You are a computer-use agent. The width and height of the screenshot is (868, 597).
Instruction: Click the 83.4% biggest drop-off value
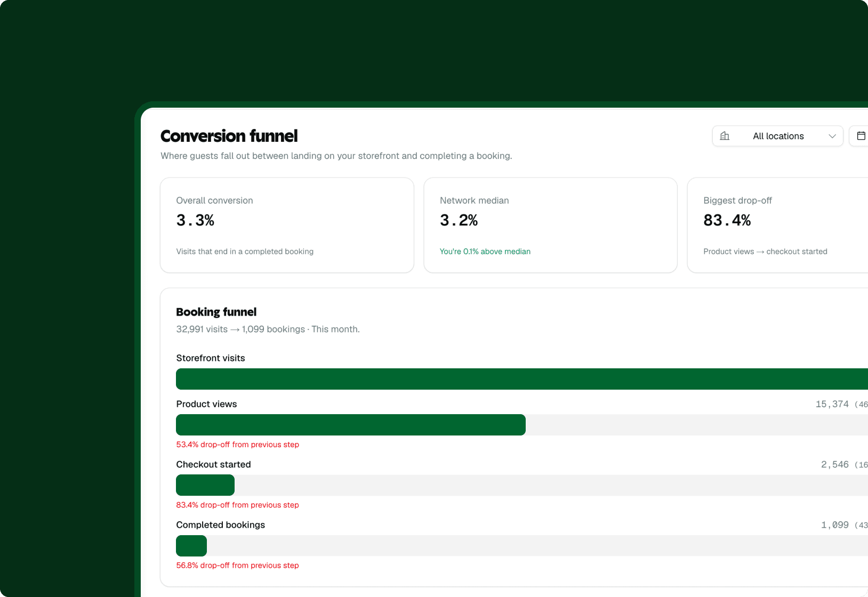point(727,220)
